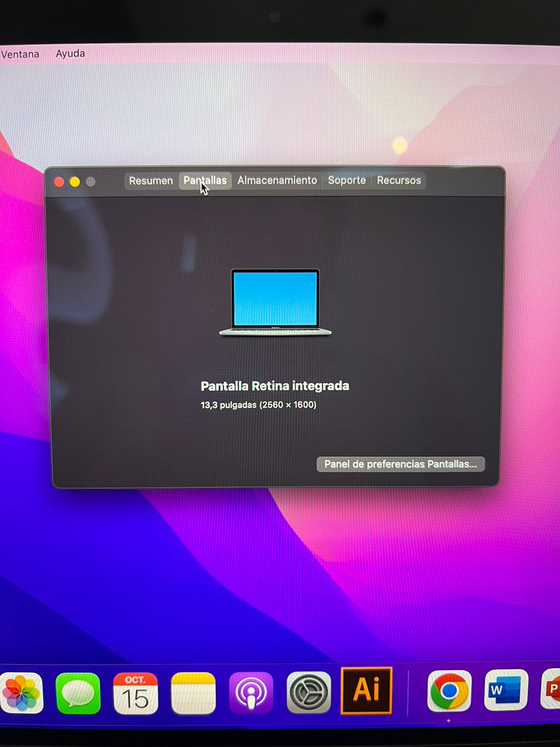Screen dimensions: 560x747
Task: Open the Calendar app showing Oct 15
Action: (135, 693)
